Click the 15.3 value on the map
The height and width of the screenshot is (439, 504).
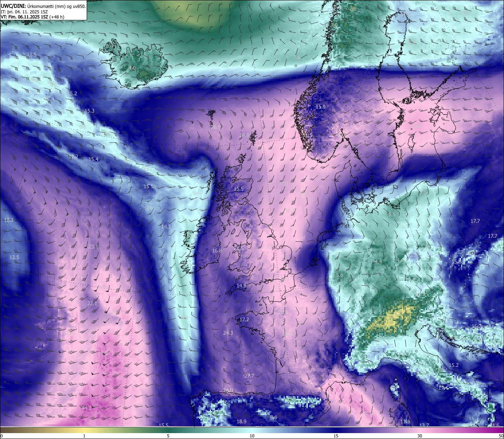[90, 111]
